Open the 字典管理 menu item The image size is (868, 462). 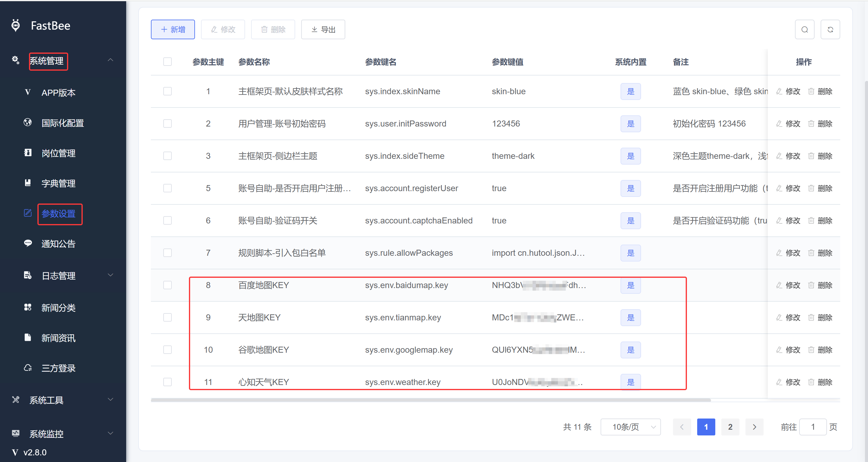tap(58, 183)
